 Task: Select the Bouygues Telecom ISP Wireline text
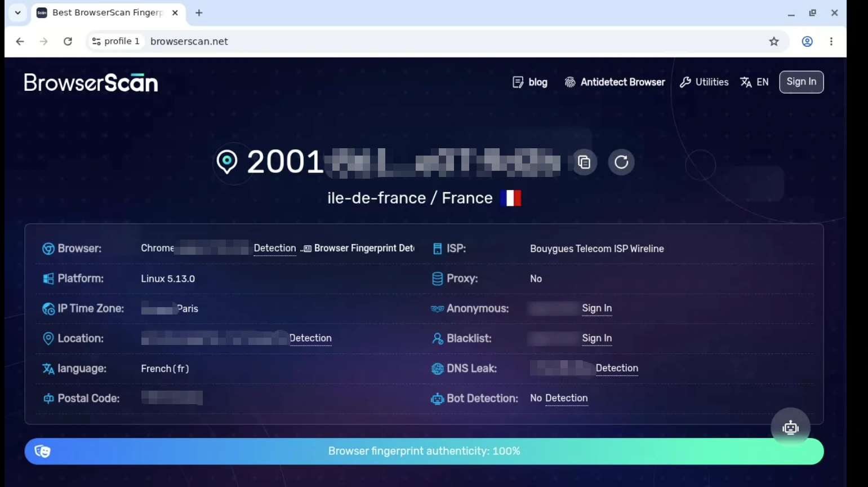click(x=597, y=249)
